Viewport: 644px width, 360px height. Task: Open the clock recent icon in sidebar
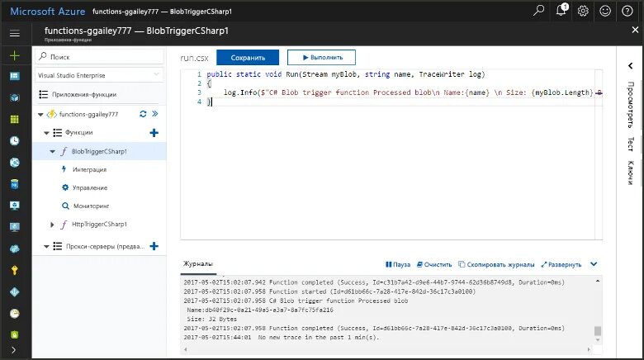tap(15, 140)
